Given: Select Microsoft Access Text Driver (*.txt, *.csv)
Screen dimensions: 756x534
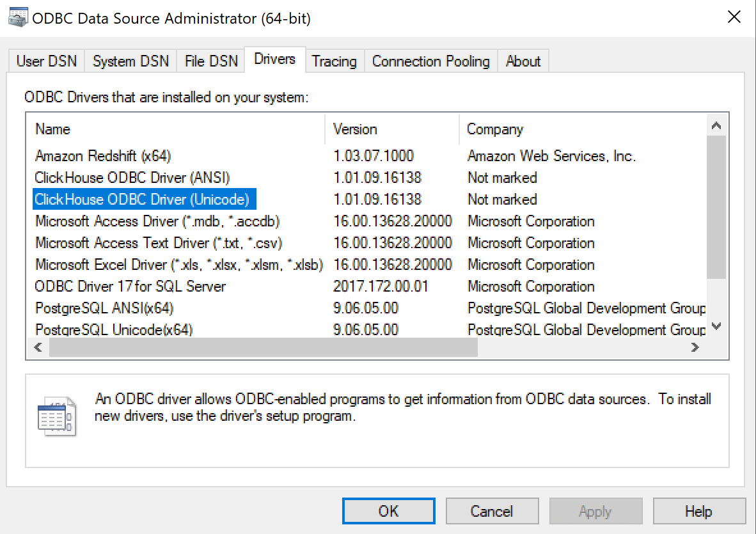Looking at the screenshot, I should tap(159, 243).
